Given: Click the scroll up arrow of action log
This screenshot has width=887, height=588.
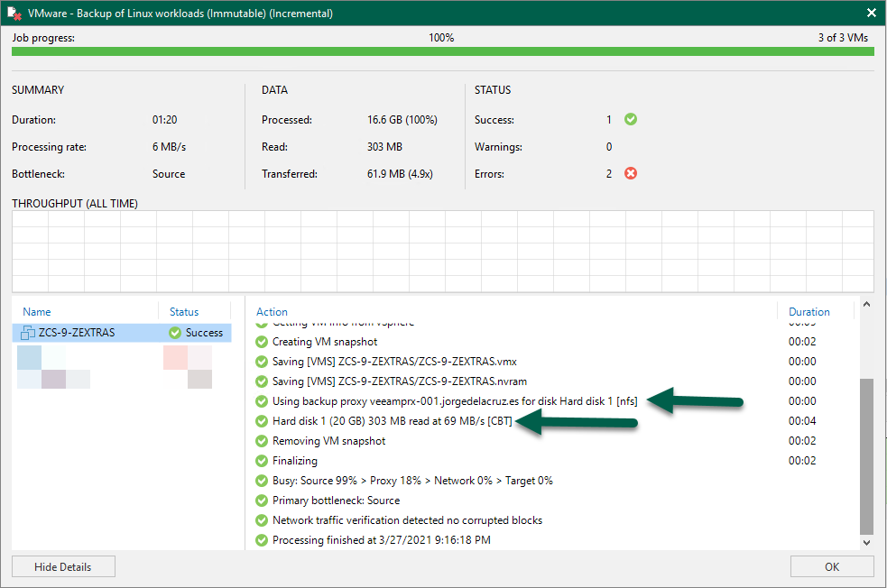Looking at the screenshot, I should pos(866,304).
